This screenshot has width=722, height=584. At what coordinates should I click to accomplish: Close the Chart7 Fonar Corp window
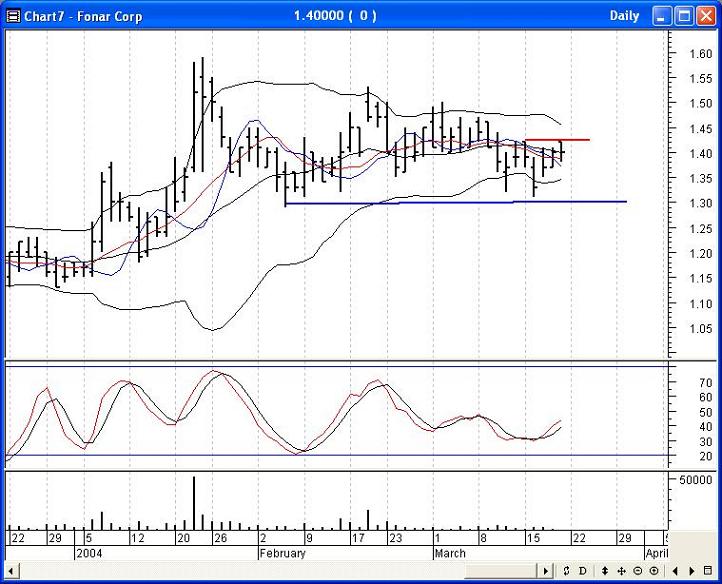pyautogui.click(x=705, y=16)
